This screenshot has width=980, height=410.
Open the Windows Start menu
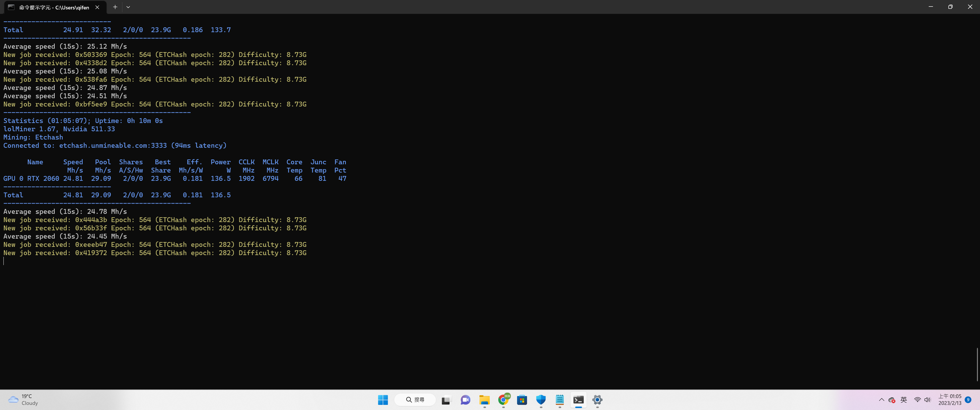coord(383,400)
